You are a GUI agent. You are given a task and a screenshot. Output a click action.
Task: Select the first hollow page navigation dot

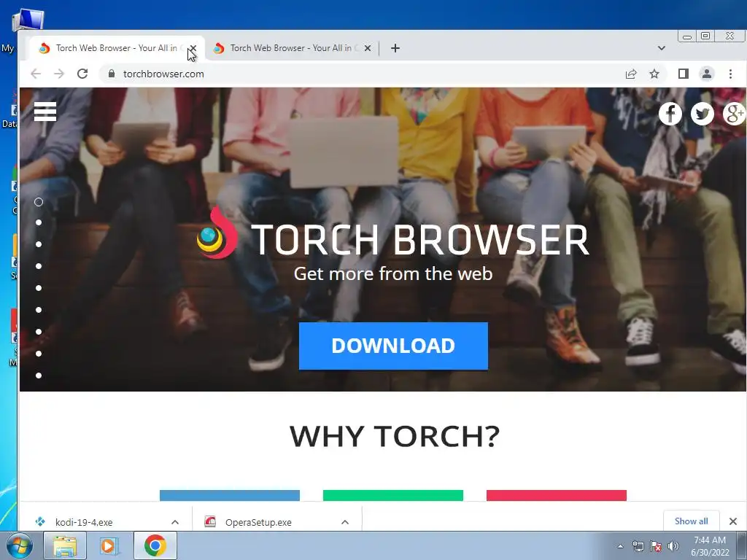[39, 202]
